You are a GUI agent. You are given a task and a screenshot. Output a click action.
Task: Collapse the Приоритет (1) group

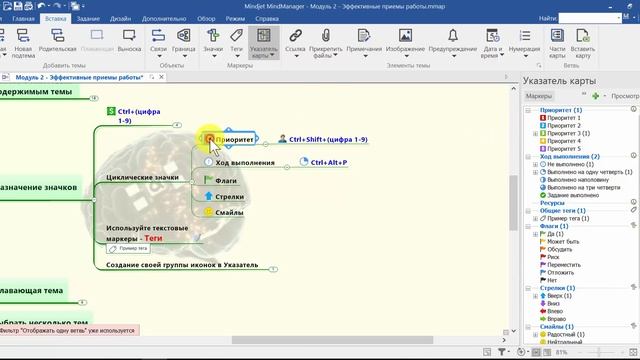click(x=528, y=111)
